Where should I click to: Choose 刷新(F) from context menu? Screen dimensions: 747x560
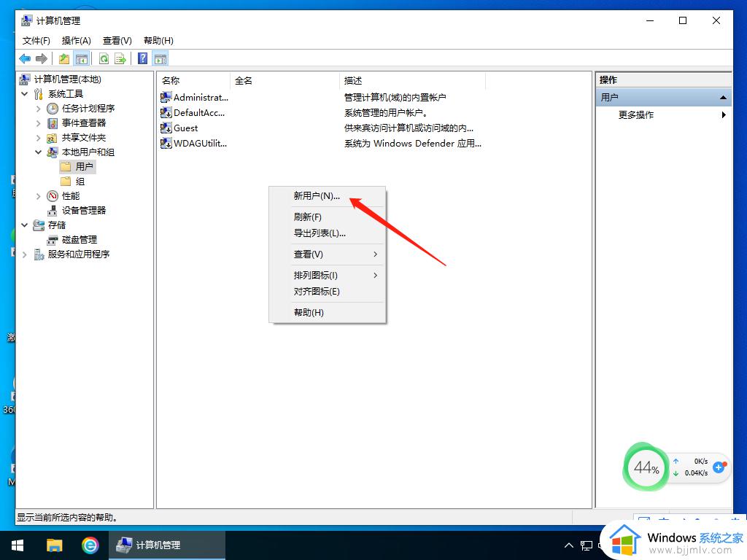point(328,217)
